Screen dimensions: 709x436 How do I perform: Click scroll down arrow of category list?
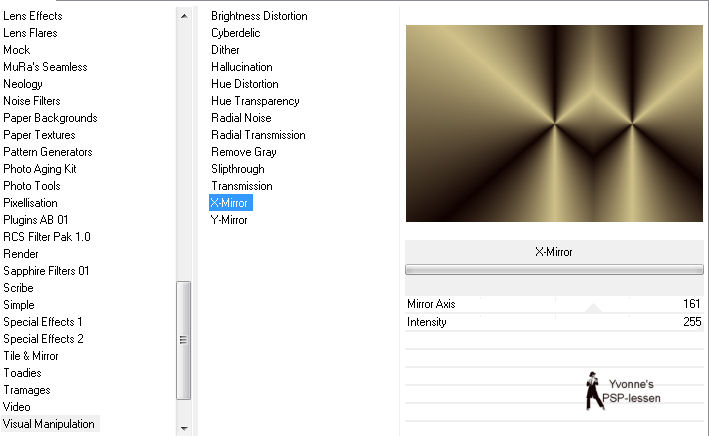pos(184,428)
